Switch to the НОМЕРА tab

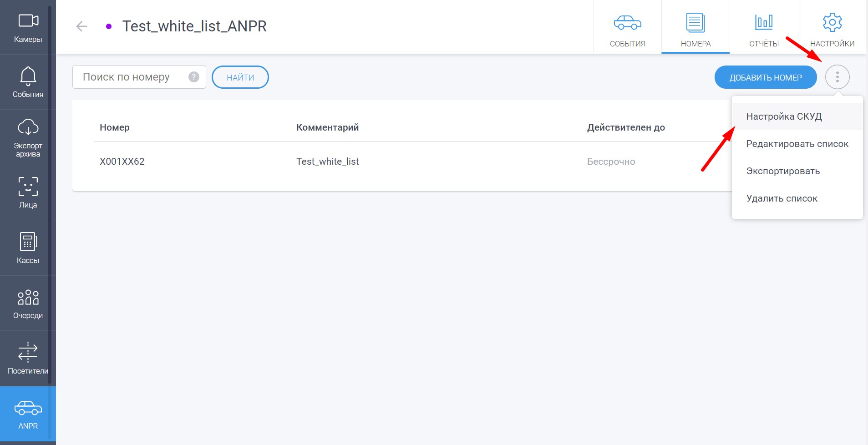[695, 27]
